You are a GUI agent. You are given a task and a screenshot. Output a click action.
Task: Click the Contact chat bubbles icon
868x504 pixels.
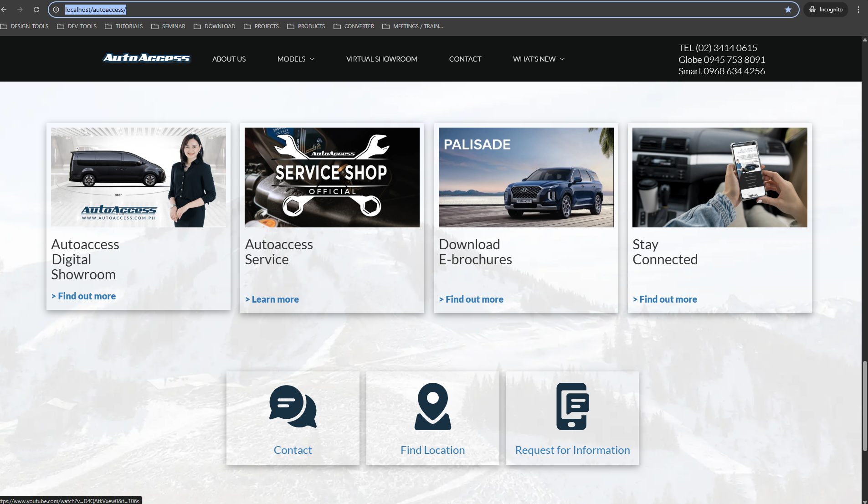coord(293,406)
